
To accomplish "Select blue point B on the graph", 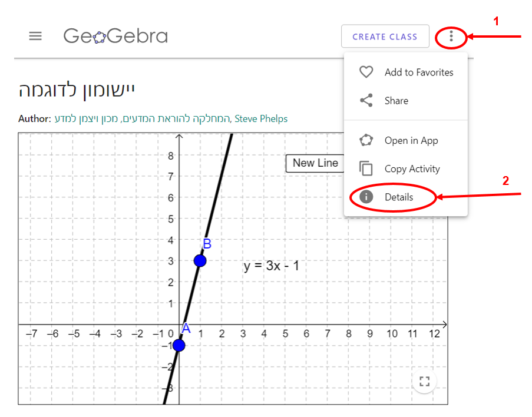I will (x=200, y=260).
